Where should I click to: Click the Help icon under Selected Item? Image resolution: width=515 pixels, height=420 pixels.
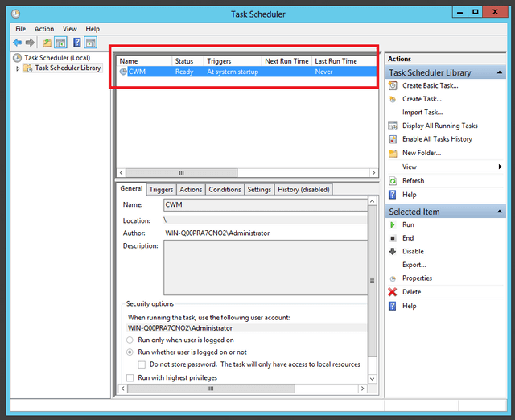pos(393,306)
